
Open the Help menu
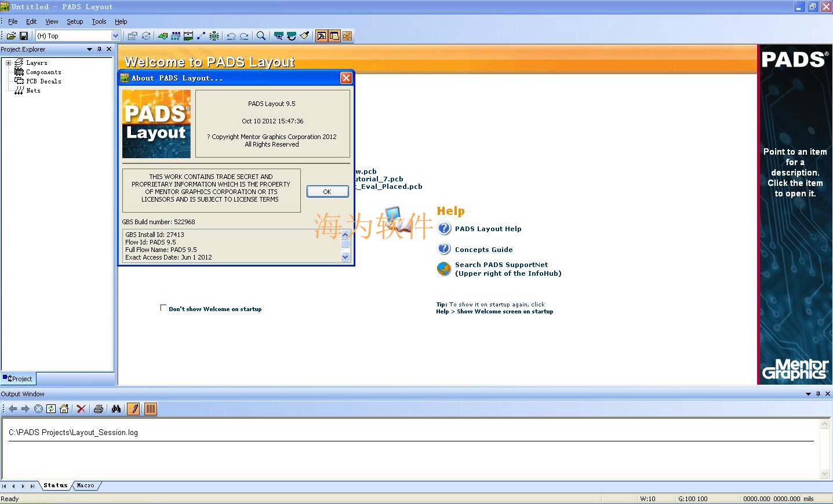click(x=121, y=21)
